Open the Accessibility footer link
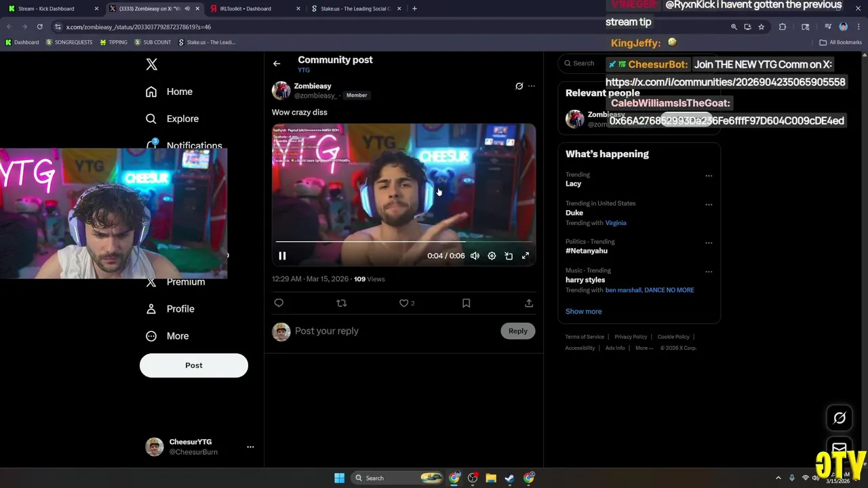Image resolution: width=868 pixels, height=488 pixels. [x=580, y=348]
